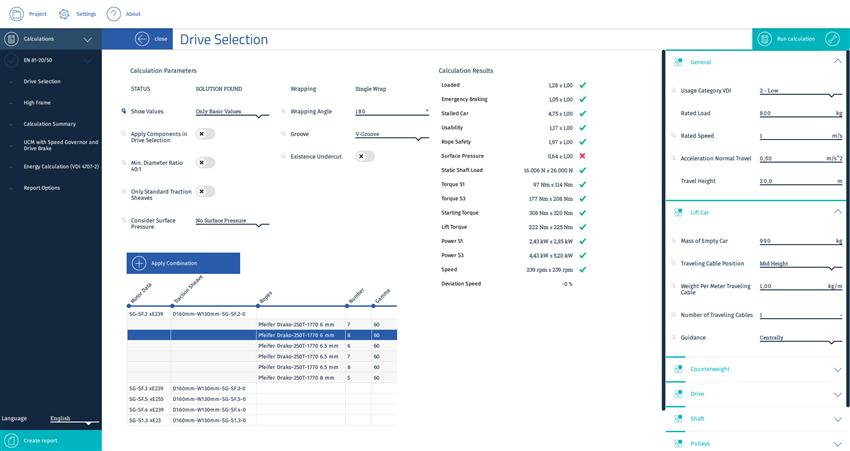Select the Language English dropdown
The width and height of the screenshot is (850, 451).
click(x=72, y=418)
